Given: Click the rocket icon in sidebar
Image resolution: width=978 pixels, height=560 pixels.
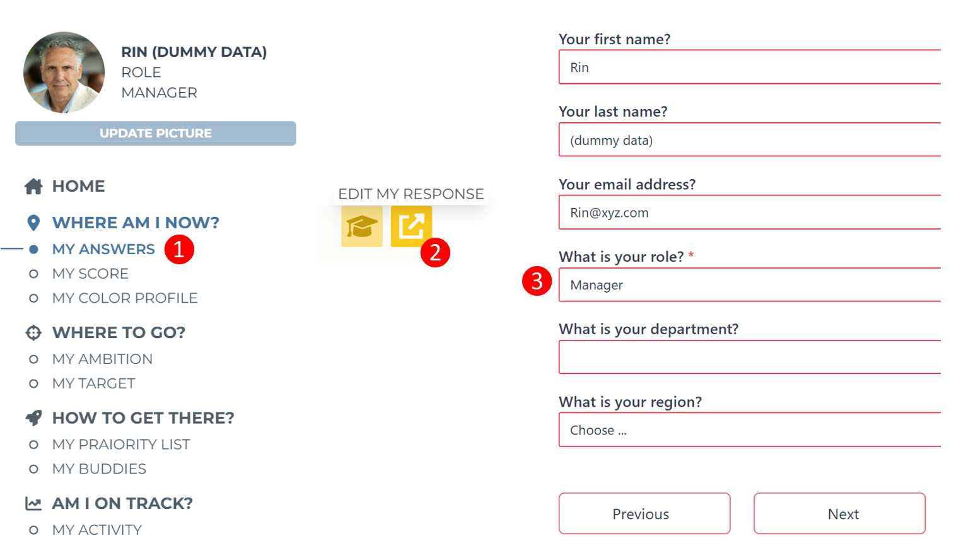Looking at the screenshot, I should tap(33, 417).
